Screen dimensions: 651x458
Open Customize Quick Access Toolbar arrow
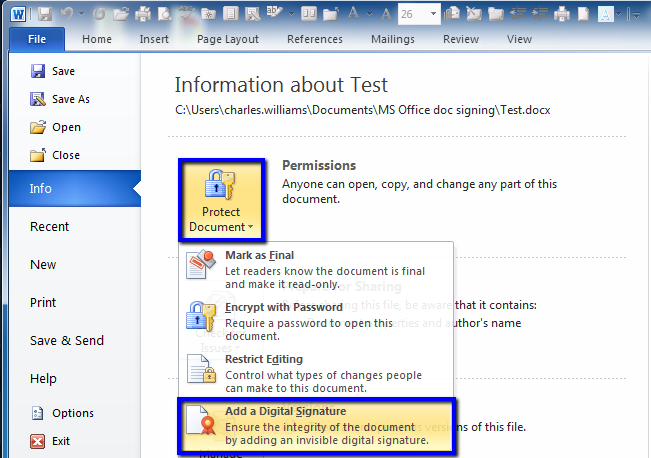click(x=636, y=15)
